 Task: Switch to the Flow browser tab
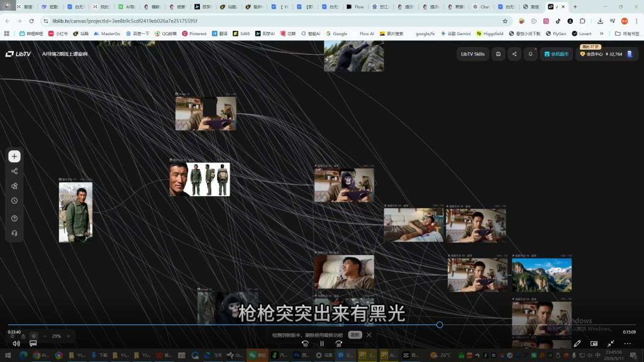(x=356, y=6)
